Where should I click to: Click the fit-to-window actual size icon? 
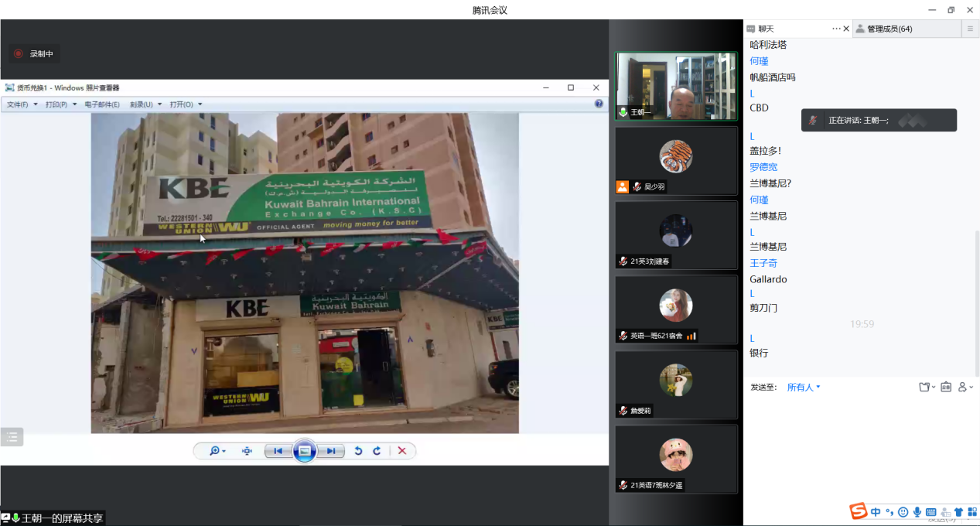pos(247,451)
